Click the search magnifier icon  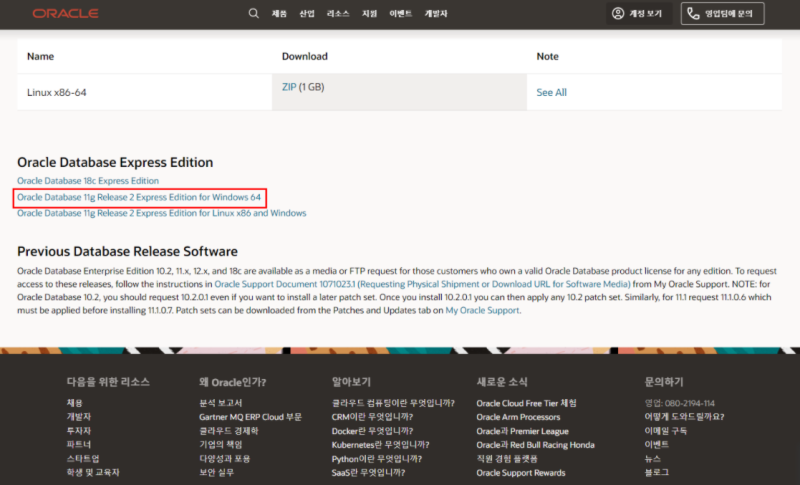254,13
